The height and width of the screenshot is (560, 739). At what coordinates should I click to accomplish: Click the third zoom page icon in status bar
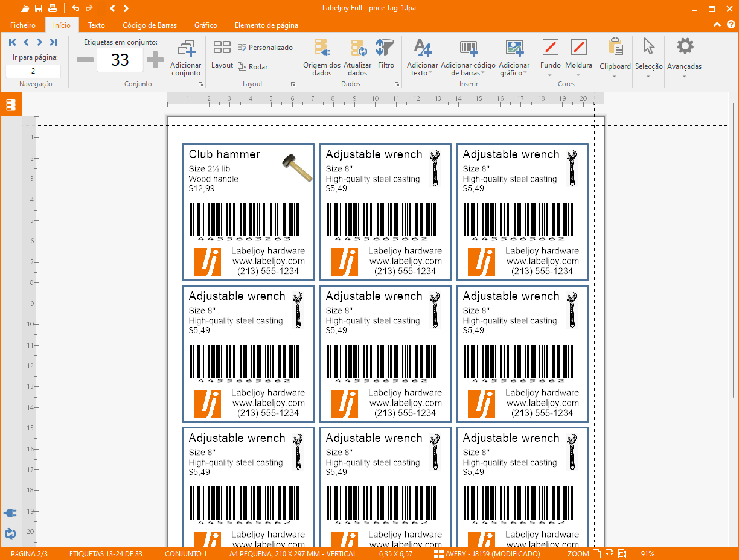tap(623, 554)
